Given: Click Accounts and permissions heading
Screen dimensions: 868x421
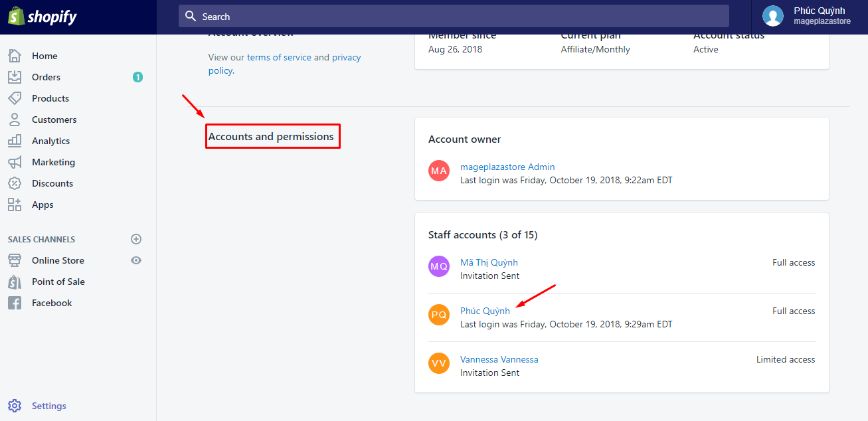Looking at the screenshot, I should (271, 136).
